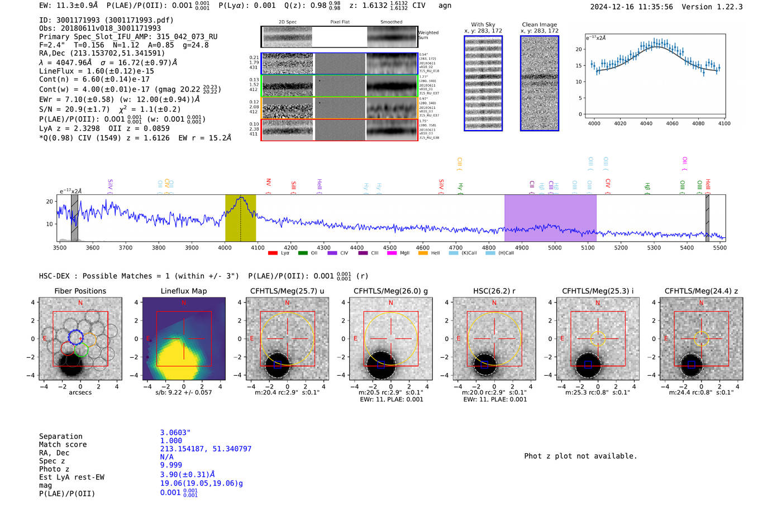Click the green OII legend swatch
Screen dimensions: 782x532
(303, 253)
